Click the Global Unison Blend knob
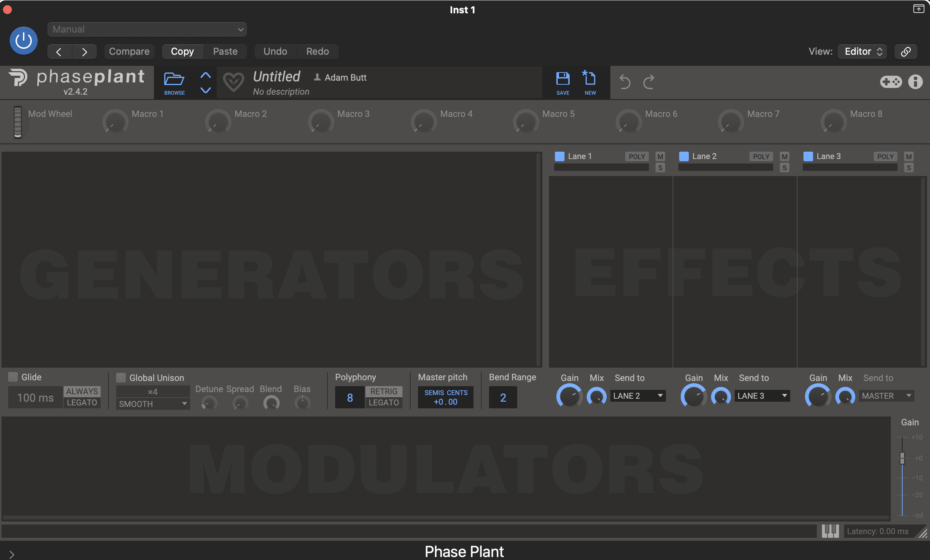The height and width of the screenshot is (560, 930). 271,403
